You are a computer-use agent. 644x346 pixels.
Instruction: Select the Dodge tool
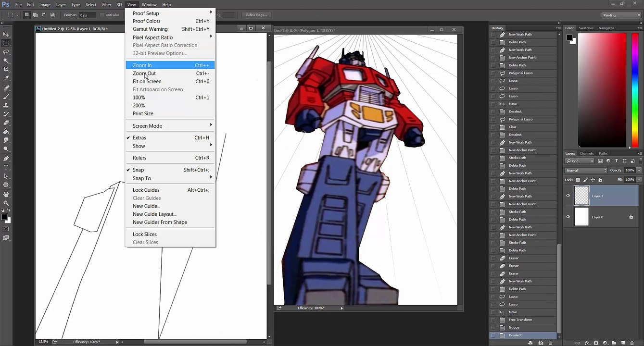(6, 149)
